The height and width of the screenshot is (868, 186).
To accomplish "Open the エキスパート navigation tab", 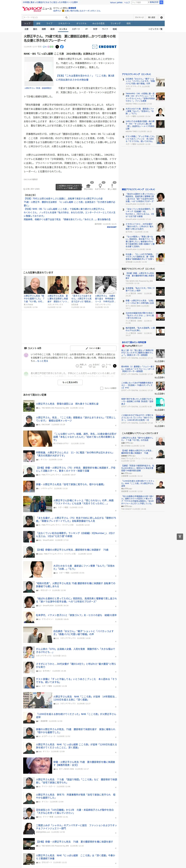I will click(x=64, y=24).
